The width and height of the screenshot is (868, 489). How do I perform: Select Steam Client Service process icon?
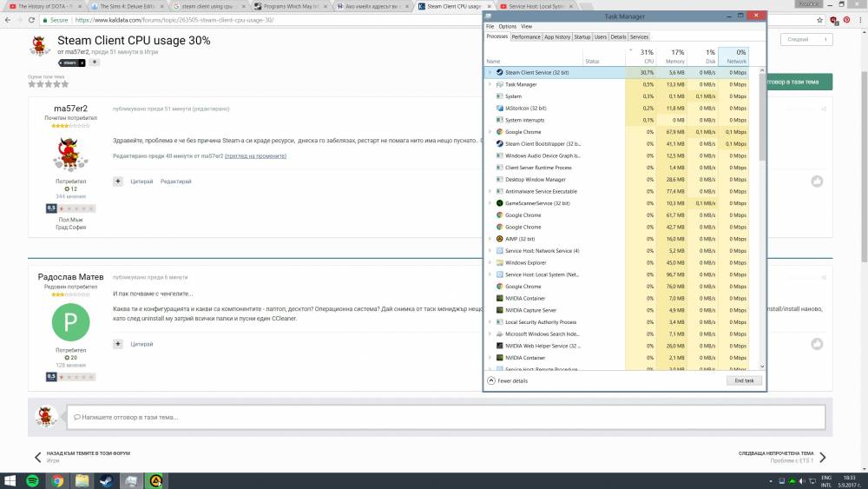pyautogui.click(x=499, y=73)
